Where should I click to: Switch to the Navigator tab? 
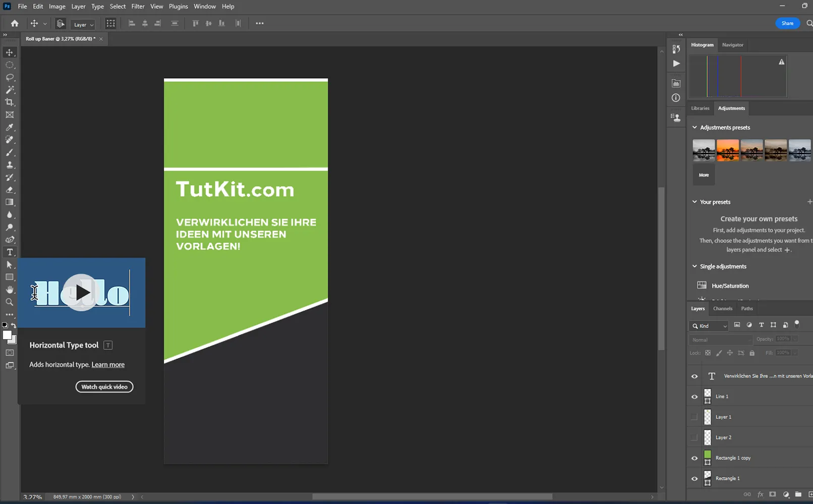coord(732,45)
